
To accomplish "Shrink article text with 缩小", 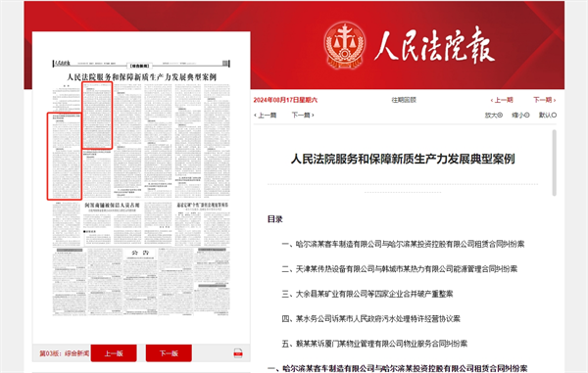I will [520, 115].
